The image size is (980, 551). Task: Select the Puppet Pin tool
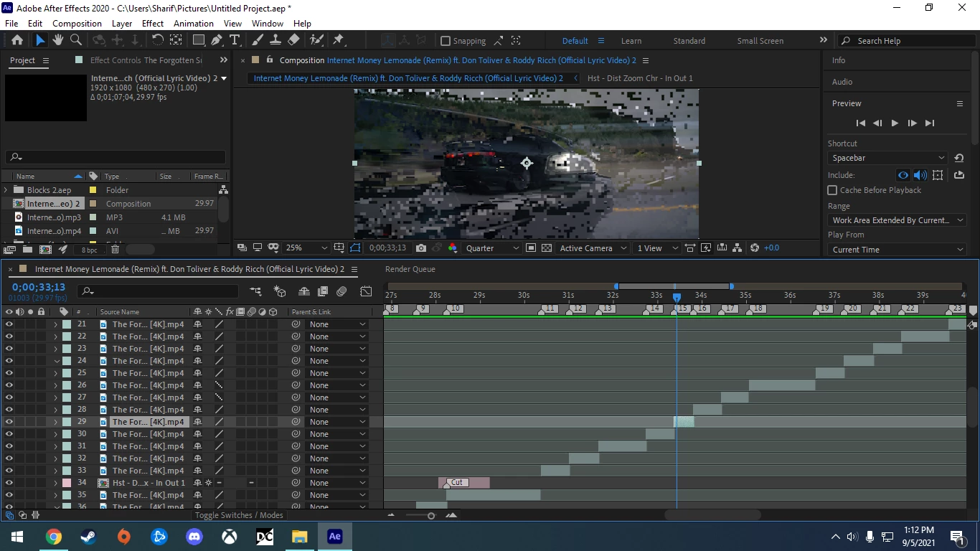tap(339, 40)
